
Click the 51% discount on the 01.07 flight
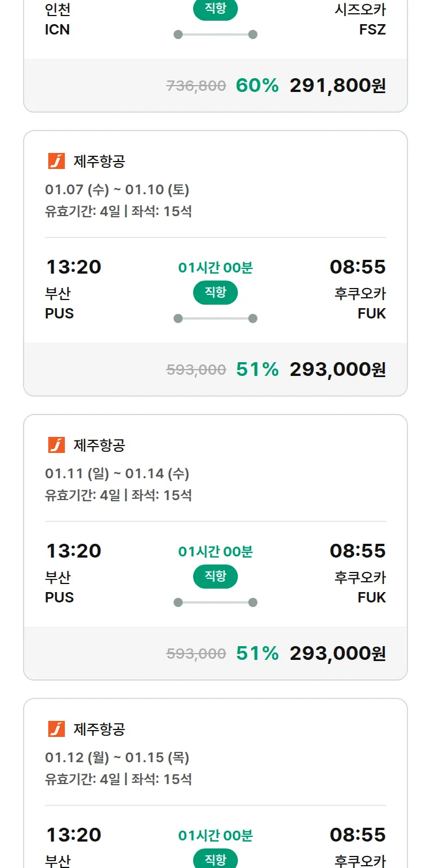click(x=257, y=370)
